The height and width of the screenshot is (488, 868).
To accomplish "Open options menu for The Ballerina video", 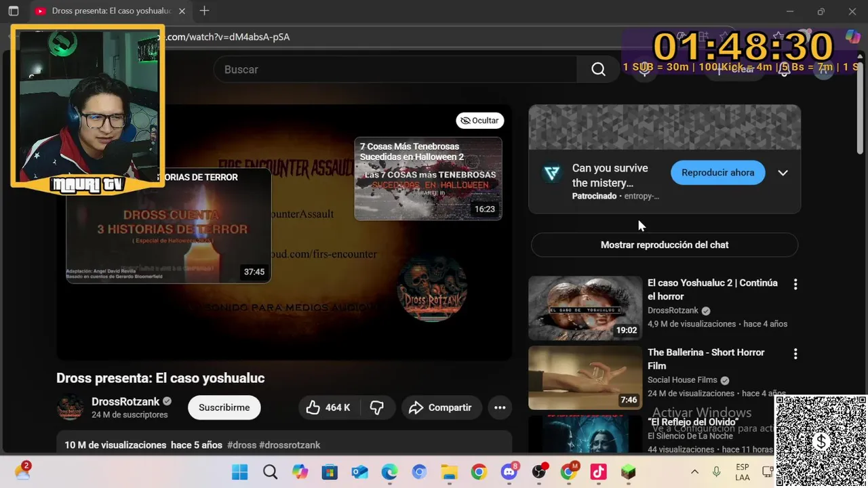I will [x=795, y=354].
